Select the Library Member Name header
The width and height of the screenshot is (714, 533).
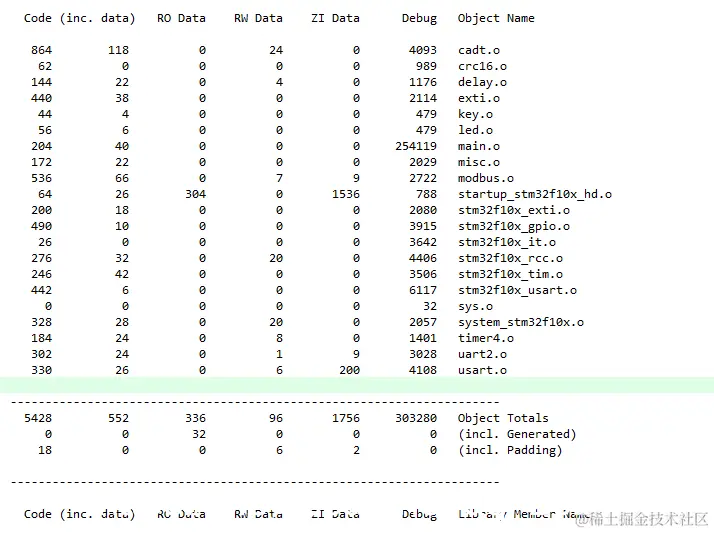524,514
